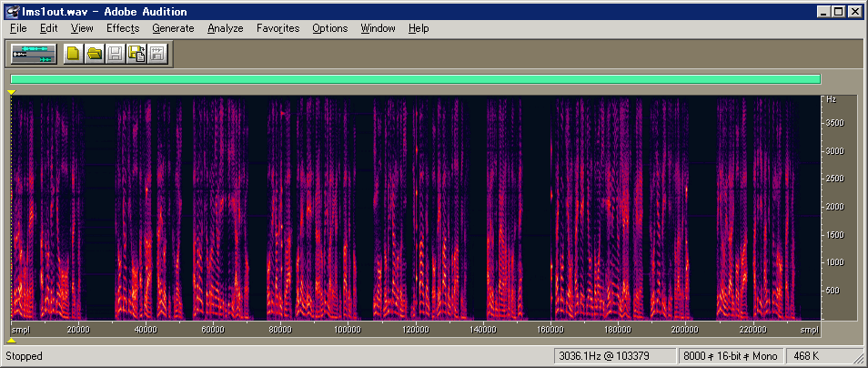
Task: Create a new file via toolbar
Action: pos(74,54)
